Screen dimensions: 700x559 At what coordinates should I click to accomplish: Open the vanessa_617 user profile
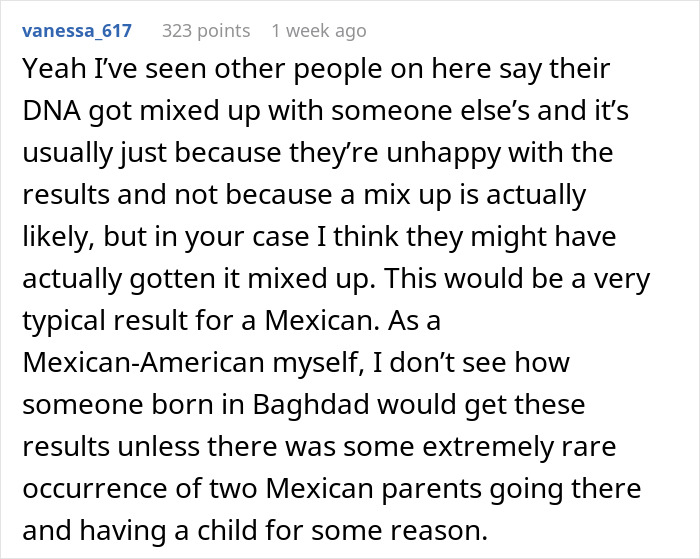click(77, 31)
